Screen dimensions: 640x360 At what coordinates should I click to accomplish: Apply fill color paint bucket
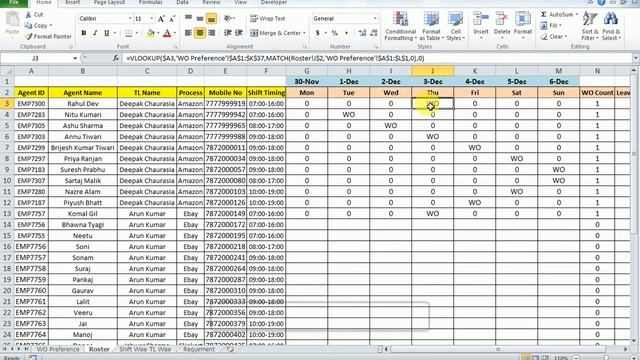(151, 33)
